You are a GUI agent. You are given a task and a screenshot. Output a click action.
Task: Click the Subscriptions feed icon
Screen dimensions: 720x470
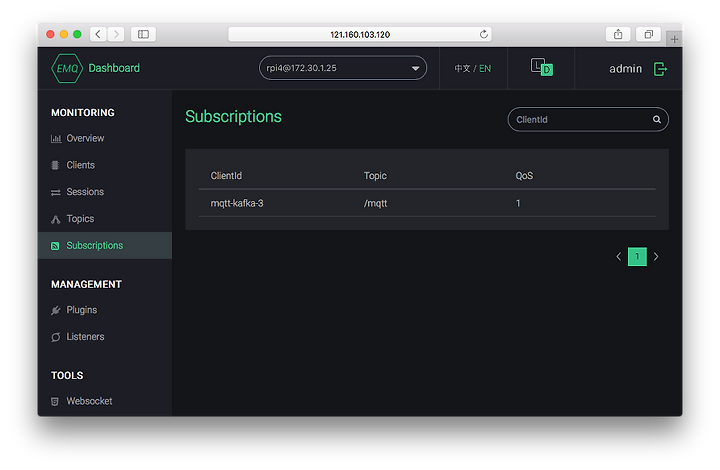pos(55,246)
